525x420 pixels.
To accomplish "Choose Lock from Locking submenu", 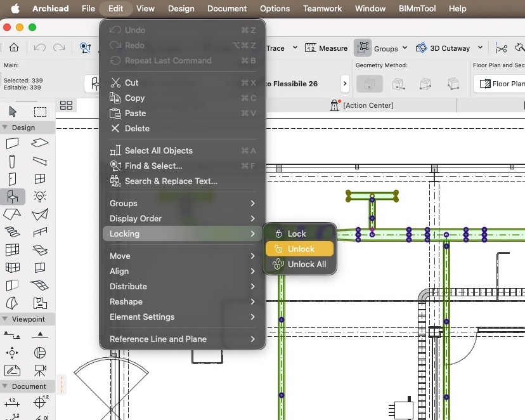I will point(299,233).
